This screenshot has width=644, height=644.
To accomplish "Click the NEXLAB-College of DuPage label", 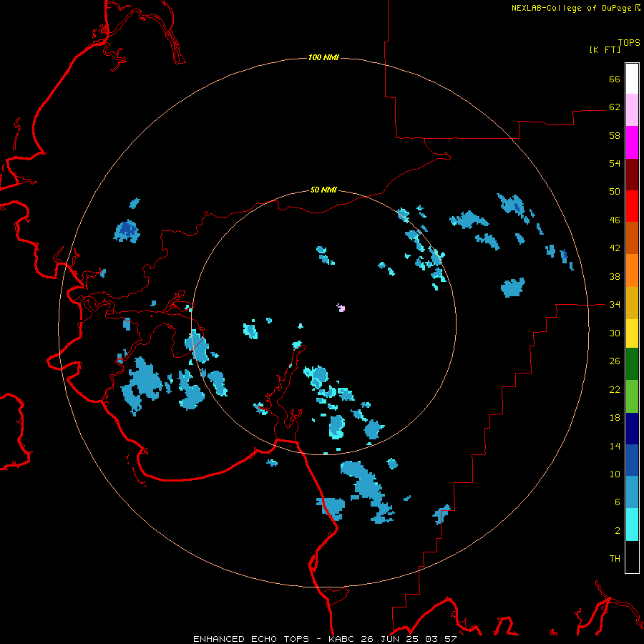I will (x=572, y=8).
